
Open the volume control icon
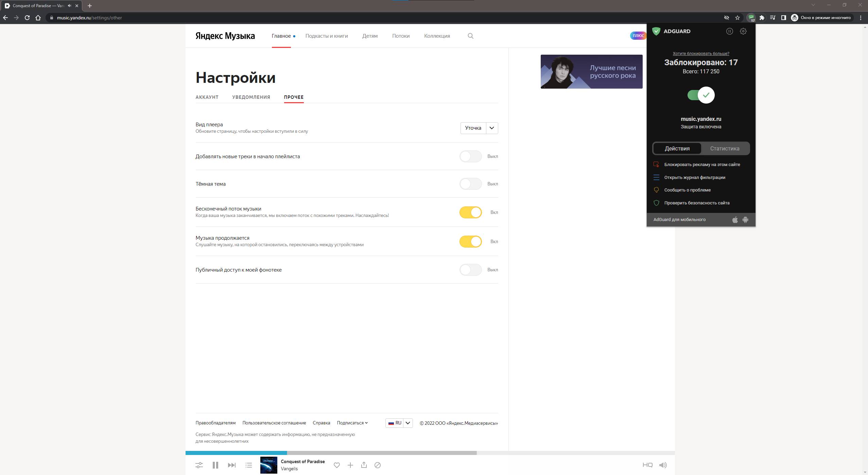pyautogui.click(x=663, y=465)
